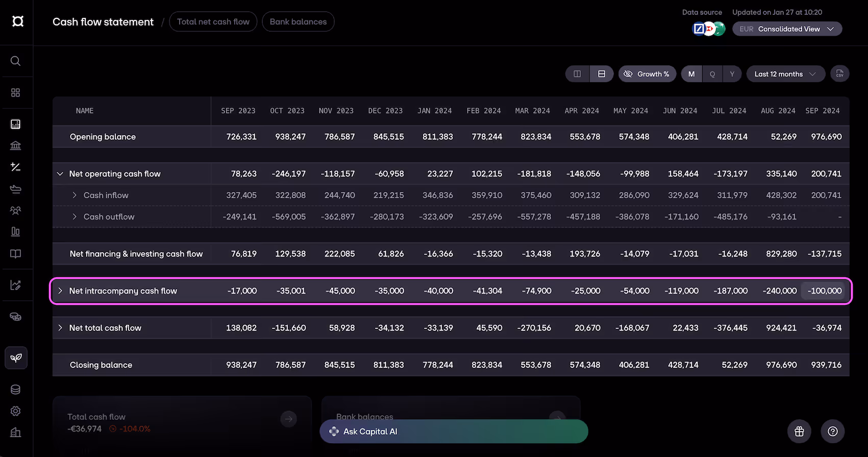This screenshot has height=457, width=868.
Task: Switch to row layout view icon
Action: [602, 74]
